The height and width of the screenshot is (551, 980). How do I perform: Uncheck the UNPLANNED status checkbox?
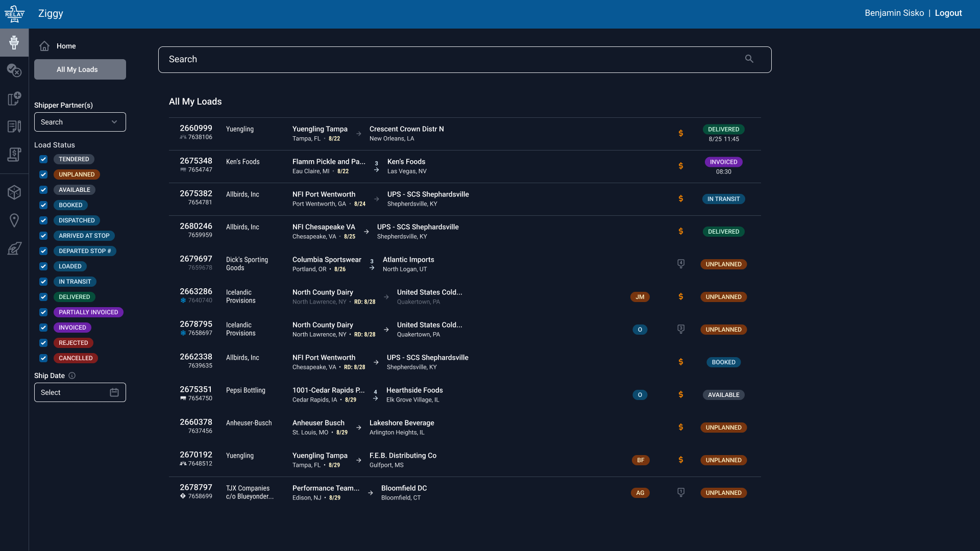(43, 174)
